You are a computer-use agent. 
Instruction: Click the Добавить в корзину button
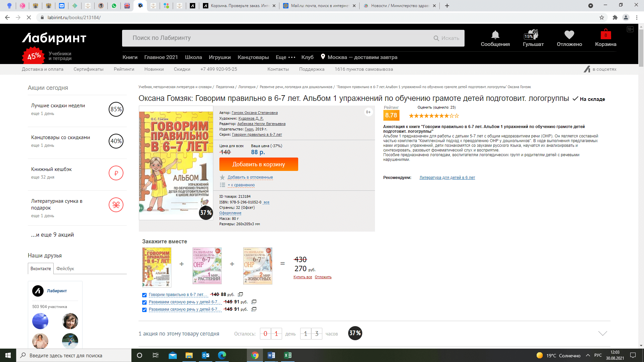point(259,164)
